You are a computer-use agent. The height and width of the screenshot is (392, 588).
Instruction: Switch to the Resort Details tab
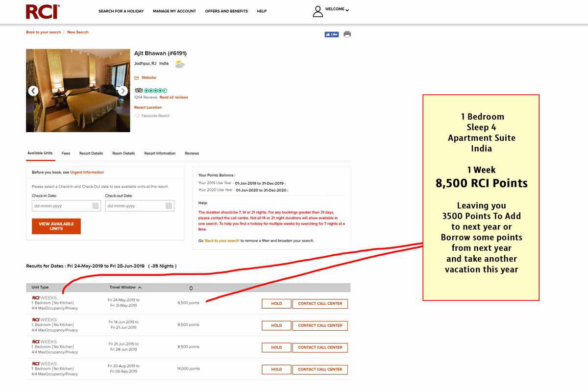[x=91, y=153]
